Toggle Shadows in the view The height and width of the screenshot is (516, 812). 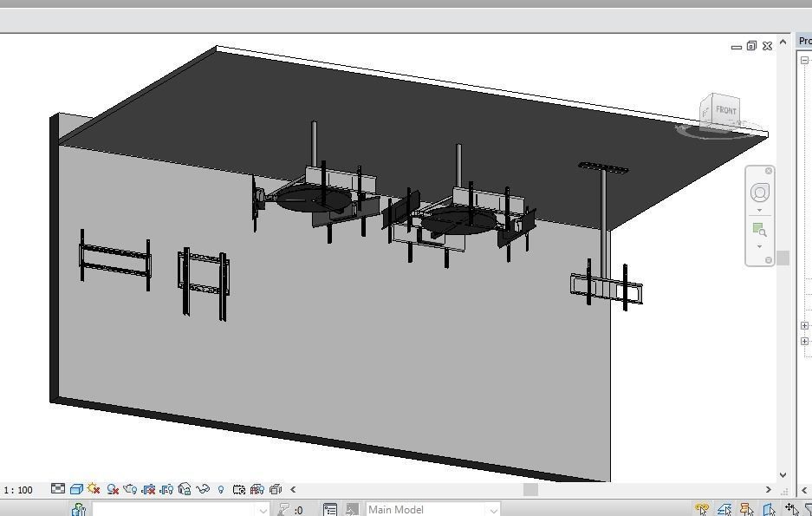coord(112,489)
